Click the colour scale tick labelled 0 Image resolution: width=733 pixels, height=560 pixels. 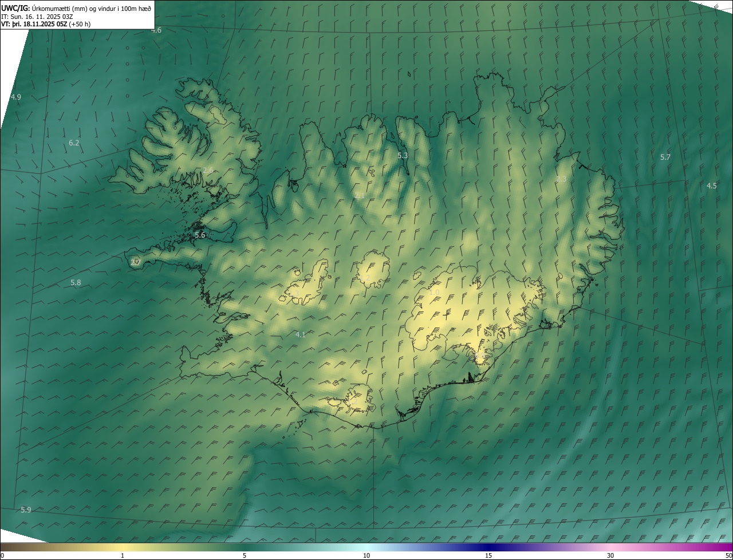2,555
